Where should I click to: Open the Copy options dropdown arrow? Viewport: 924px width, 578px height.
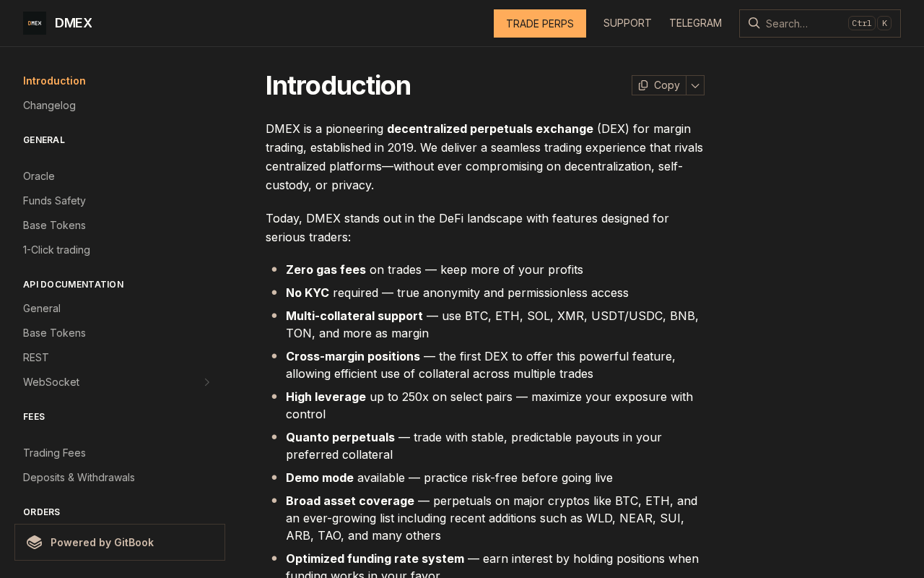(695, 85)
